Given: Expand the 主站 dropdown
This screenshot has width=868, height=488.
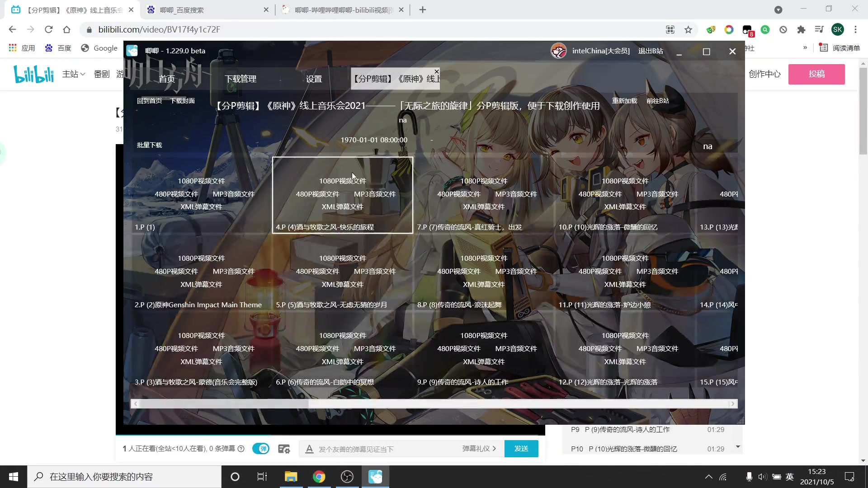Looking at the screenshot, I should (x=74, y=74).
